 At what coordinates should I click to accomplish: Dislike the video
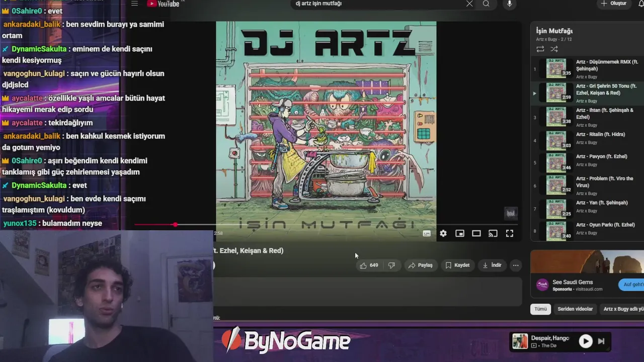[x=391, y=265]
